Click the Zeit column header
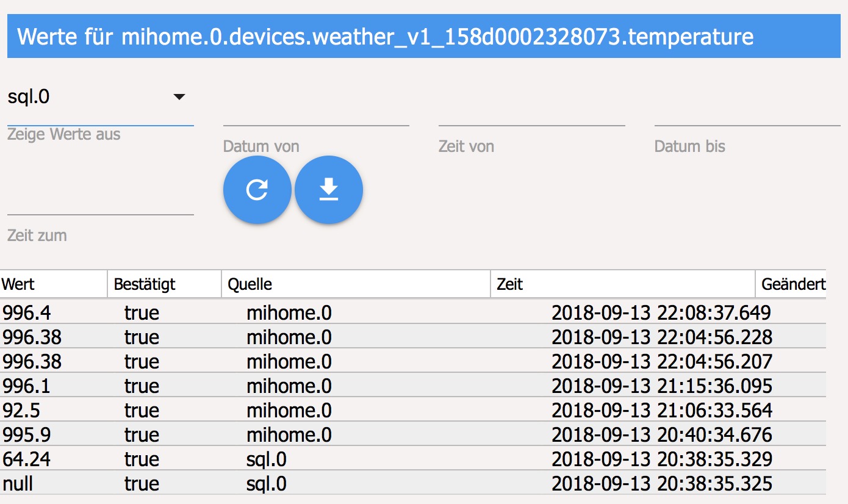The width and height of the screenshot is (848, 504). 623,284
